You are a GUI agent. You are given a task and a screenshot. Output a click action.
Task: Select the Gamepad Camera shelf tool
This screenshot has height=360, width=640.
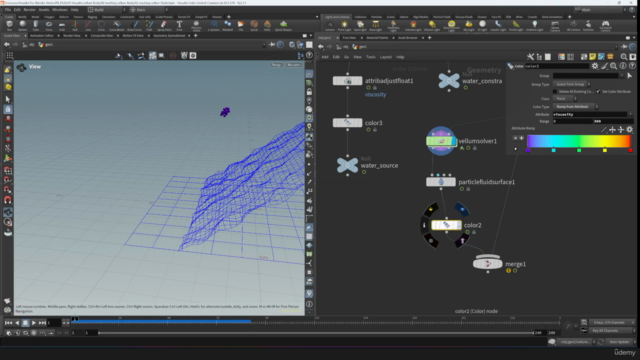605,26
